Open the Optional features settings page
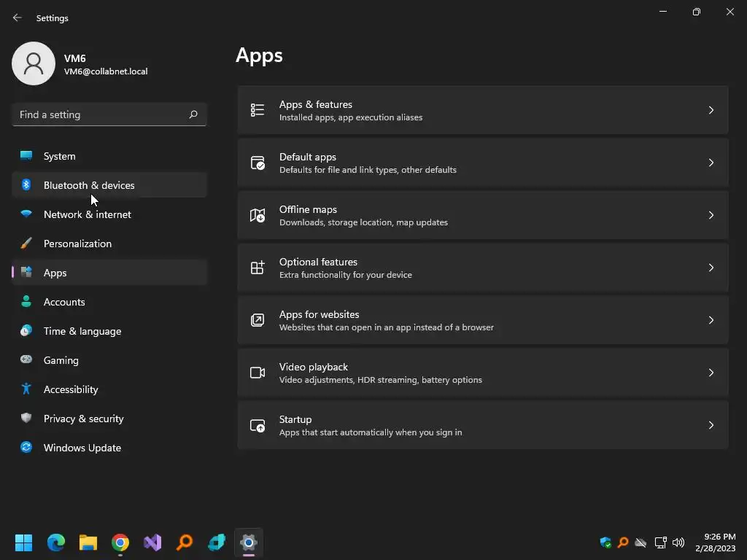 483,268
